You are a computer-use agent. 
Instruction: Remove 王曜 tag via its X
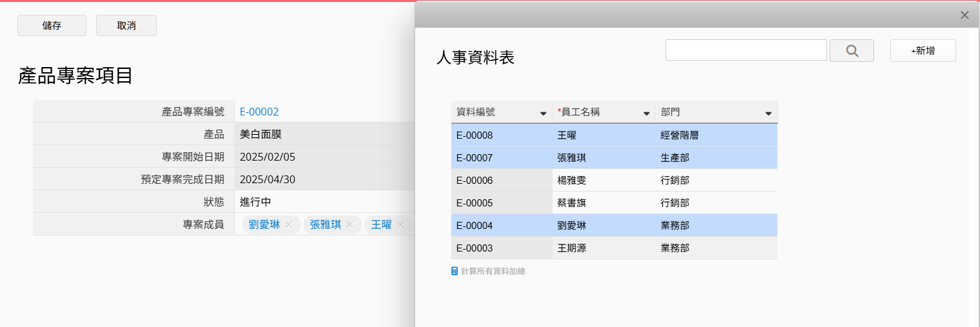[x=400, y=224]
